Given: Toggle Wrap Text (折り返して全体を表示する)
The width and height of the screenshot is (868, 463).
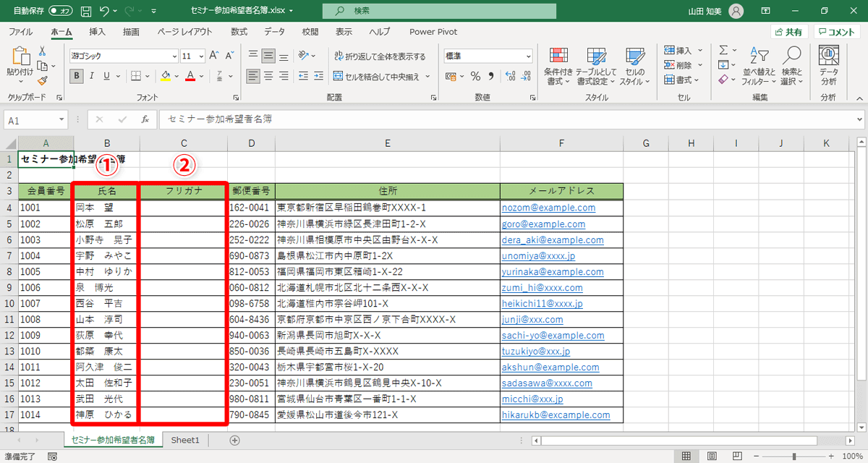Looking at the screenshot, I should click(380, 56).
